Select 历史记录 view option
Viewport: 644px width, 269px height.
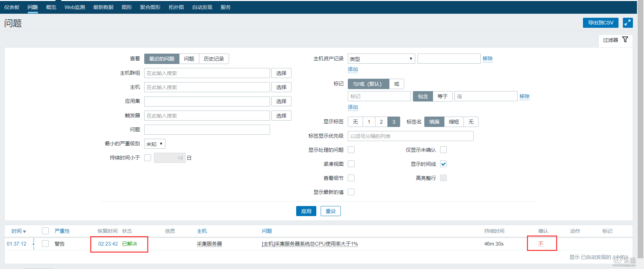[x=214, y=59]
